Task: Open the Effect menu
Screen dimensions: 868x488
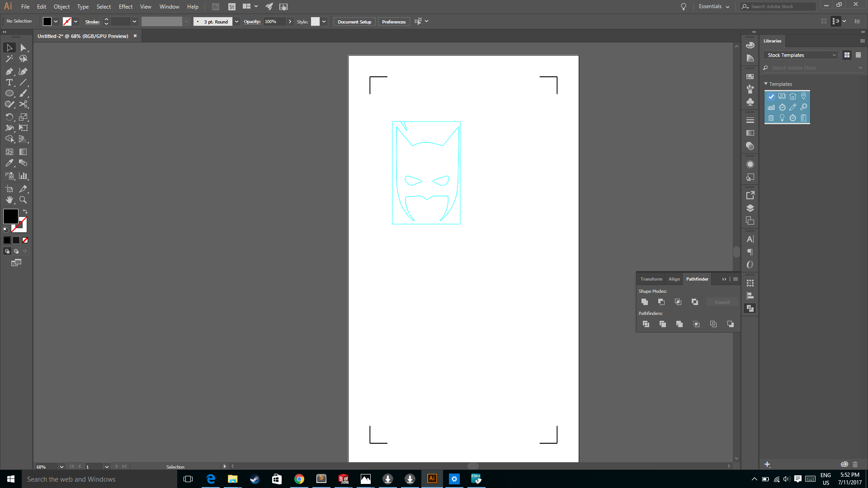Action: click(126, 7)
